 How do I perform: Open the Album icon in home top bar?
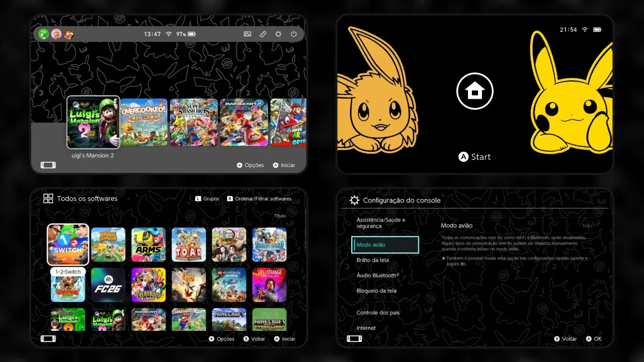point(248,34)
